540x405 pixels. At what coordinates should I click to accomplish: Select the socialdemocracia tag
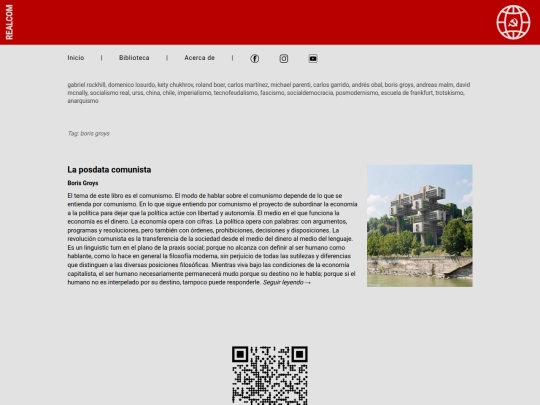click(x=310, y=93)
